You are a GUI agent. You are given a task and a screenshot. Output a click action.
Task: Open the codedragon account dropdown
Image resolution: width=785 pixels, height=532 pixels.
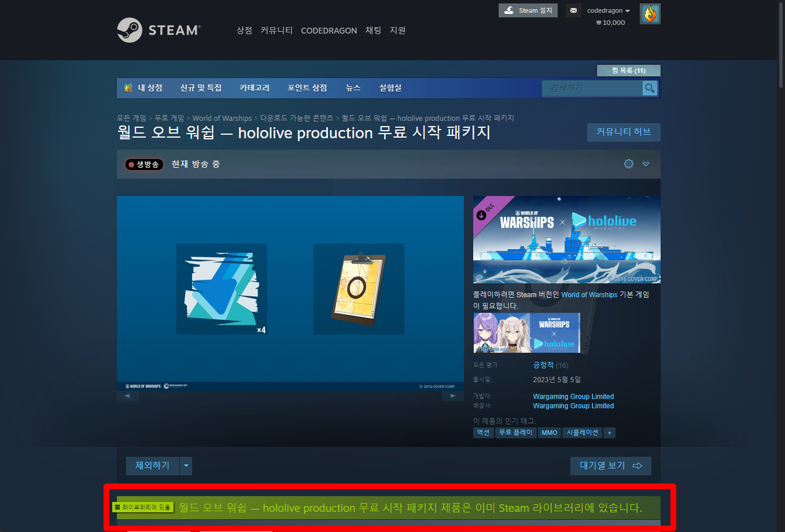609,10
